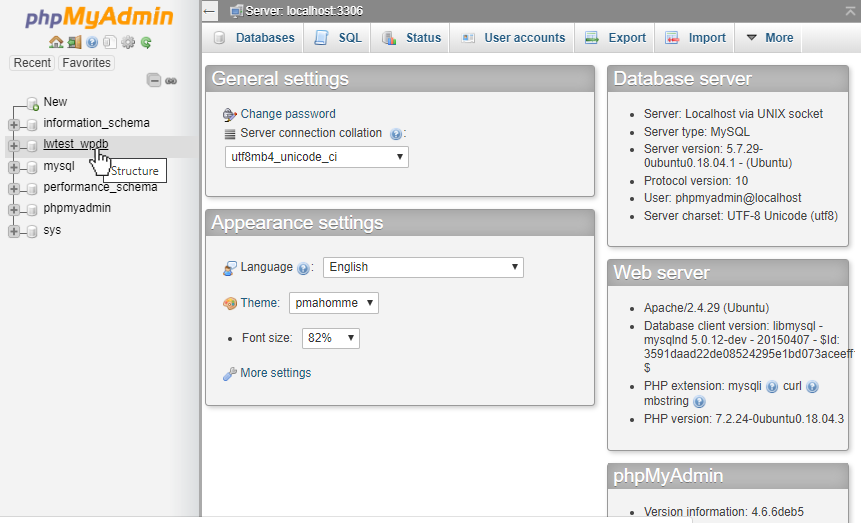Click help icon beside mysqli extension

772,386
